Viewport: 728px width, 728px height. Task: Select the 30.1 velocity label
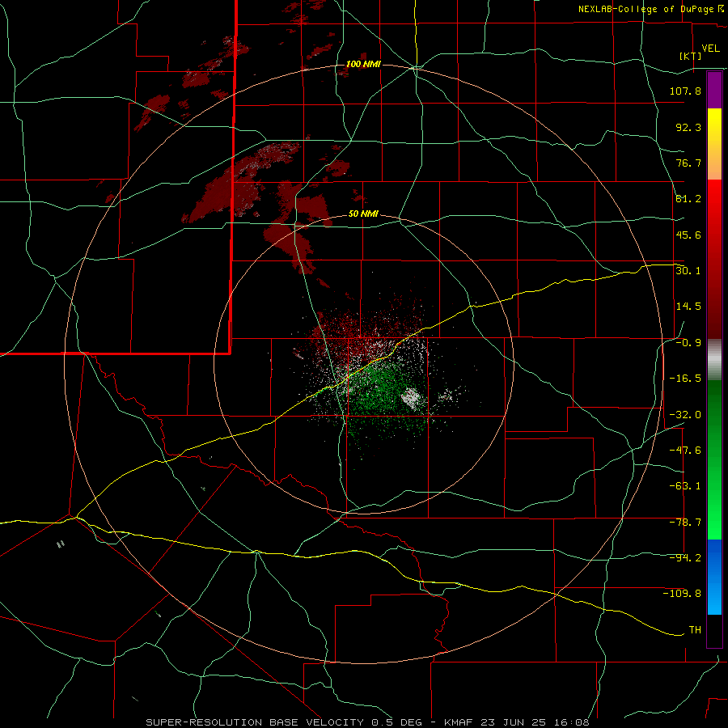tap(688, 271)
